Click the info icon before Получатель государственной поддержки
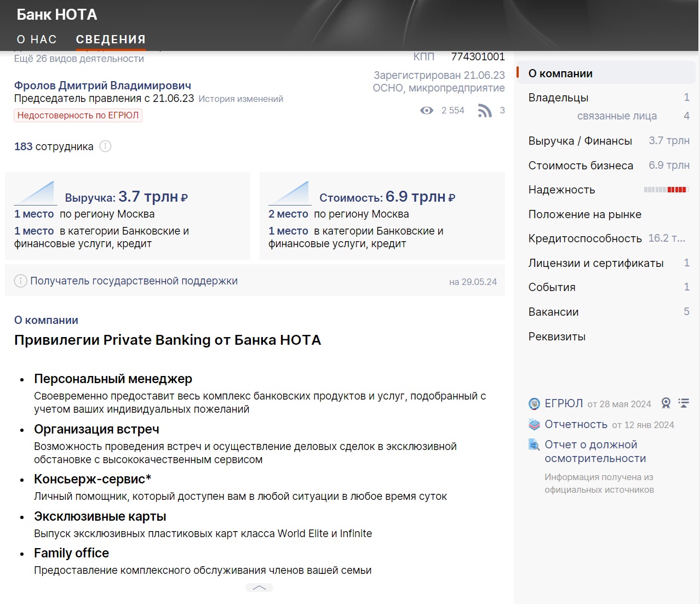The width and height of the screenshot is (700, 604). (20, 281)
